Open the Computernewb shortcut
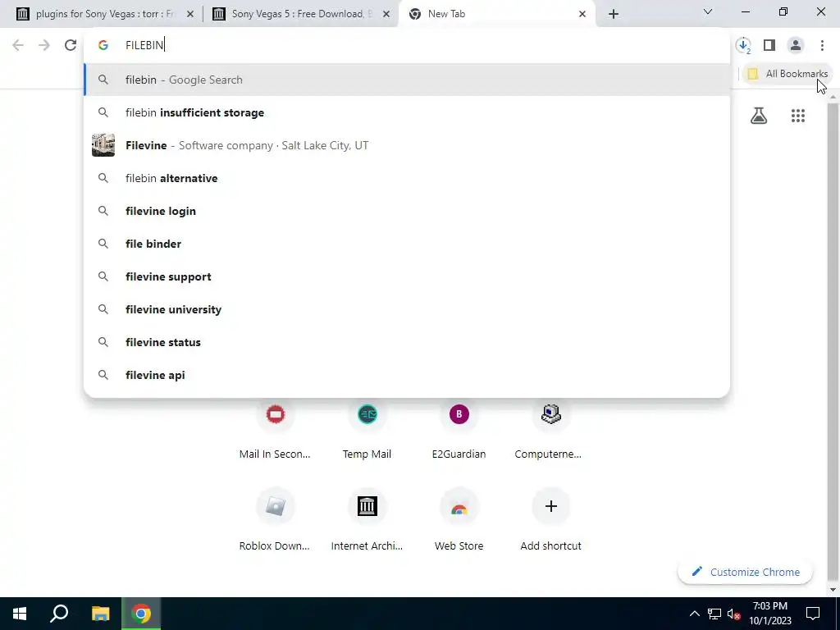 pyautogui.click(x=550, y=428)
